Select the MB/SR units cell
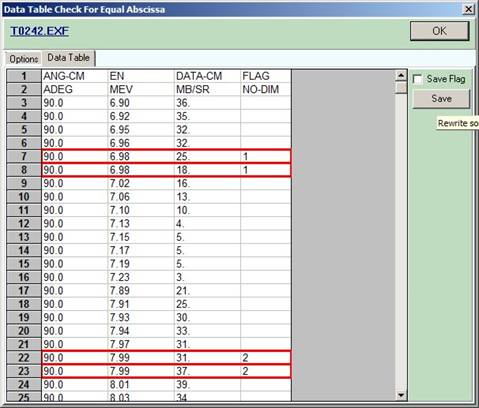 point(207,89)
